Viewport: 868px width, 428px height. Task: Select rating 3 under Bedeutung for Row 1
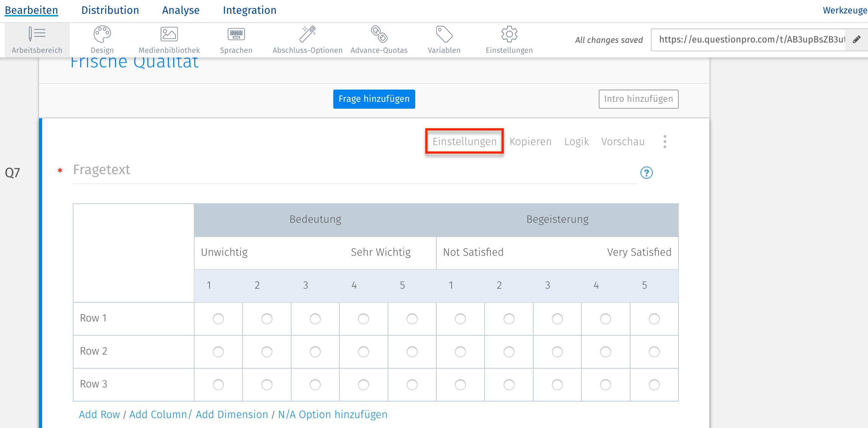click(x=315, y=319)
